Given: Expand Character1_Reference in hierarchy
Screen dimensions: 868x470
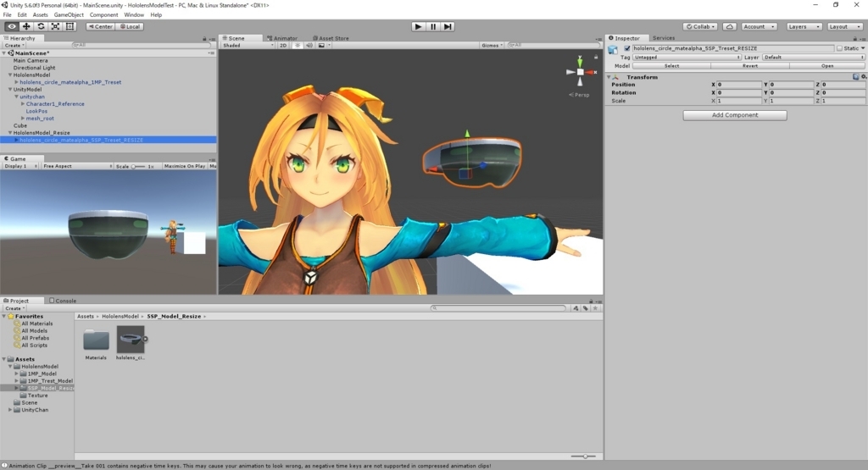Looking at the screenshot, I should 23,104.
